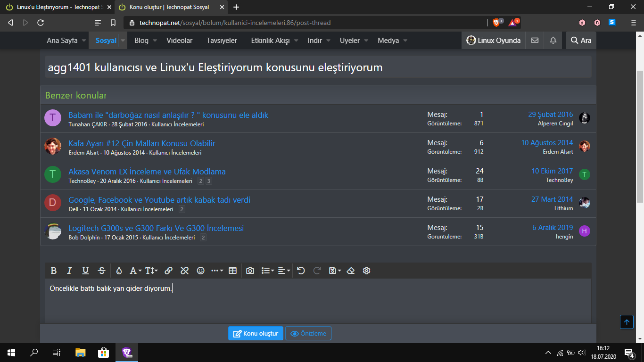Open the inbox envelope icon
The image size is (644, 362).
click(535, 41)
